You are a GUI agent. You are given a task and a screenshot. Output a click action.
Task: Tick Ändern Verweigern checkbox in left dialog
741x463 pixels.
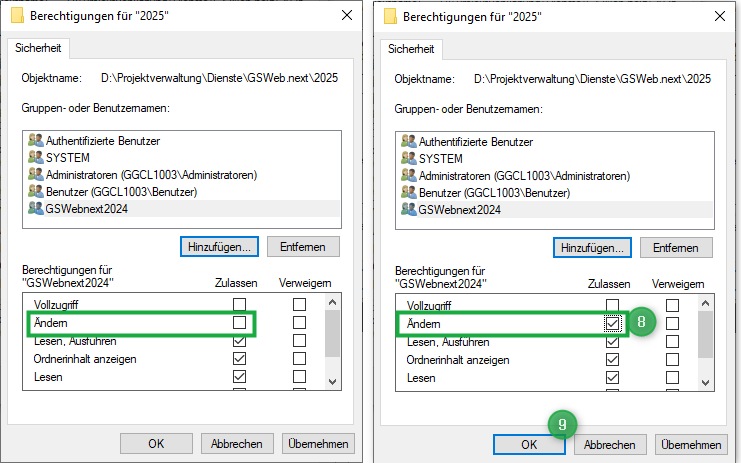pyautogui.click(x=299, y=323)
